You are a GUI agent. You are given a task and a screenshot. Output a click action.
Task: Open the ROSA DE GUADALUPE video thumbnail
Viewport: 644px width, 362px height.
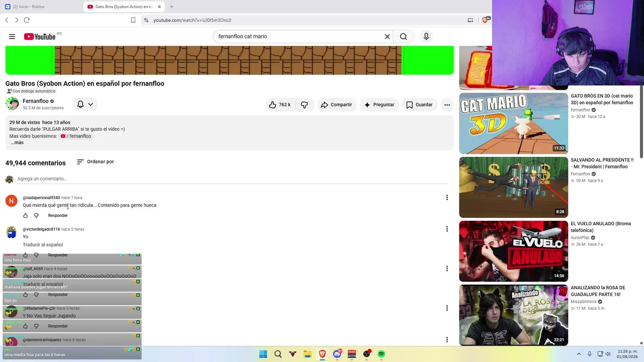click(x=513, y=315)
